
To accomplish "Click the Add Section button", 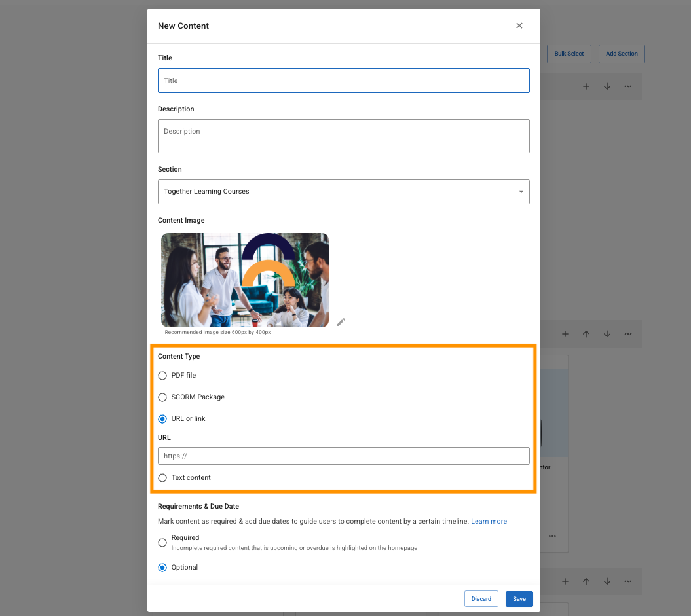I will click(621, 54).
